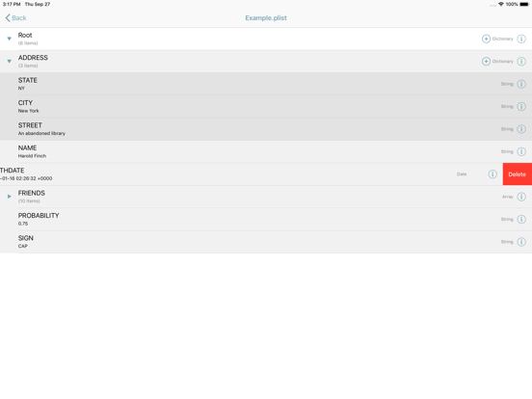Screen dimensions: 532x399
Task: Tap the Example.plist title
Action: [x=266, y=18]
